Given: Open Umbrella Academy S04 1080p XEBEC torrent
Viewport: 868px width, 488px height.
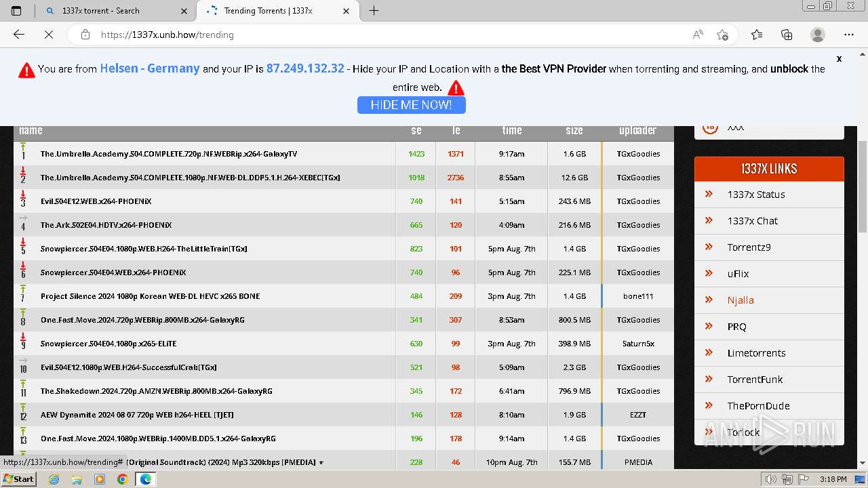Looking at the screenshot, I should (191, 178).
